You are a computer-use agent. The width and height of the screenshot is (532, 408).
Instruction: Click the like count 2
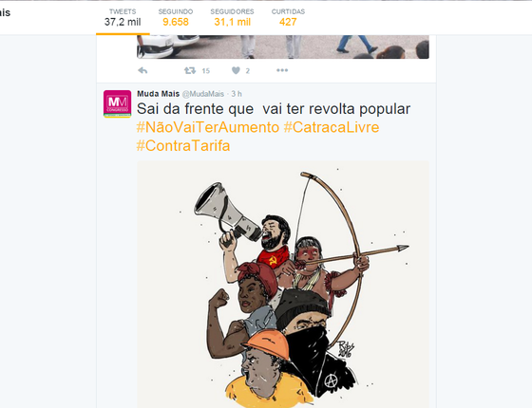click(248, 71)
